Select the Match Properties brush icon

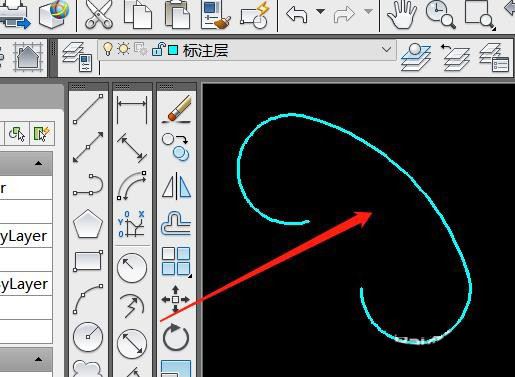click(x=216, y=15)
